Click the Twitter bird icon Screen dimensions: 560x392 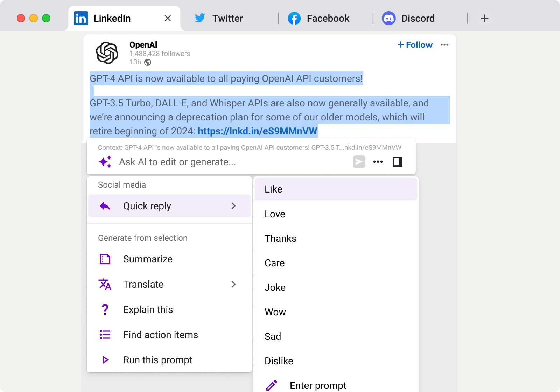pos(200,18)
